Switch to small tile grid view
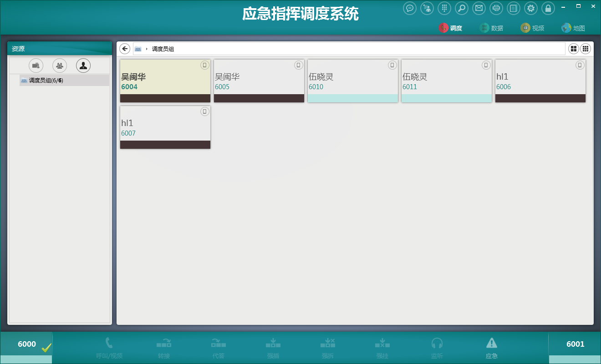 pos(586,49)
